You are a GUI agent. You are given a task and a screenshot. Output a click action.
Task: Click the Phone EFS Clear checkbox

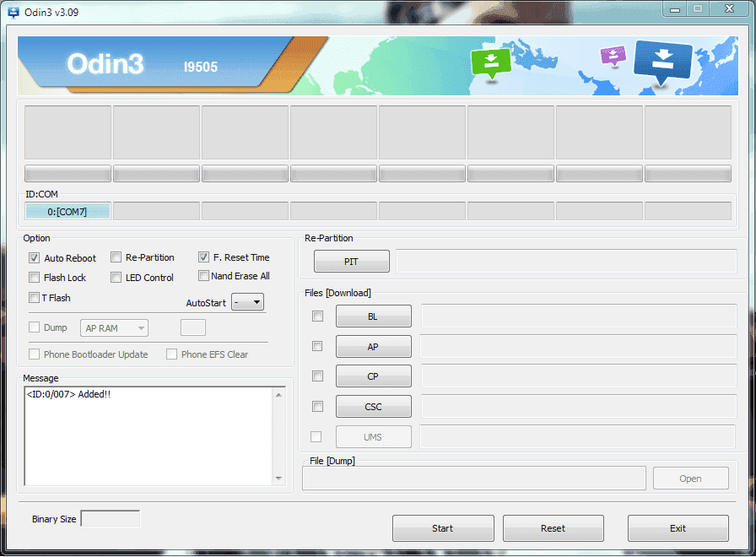point(171,354)
